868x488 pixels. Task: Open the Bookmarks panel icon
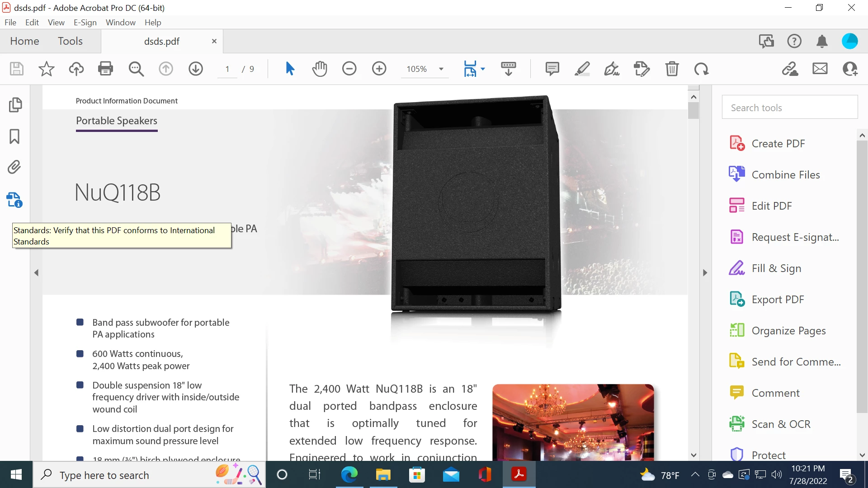(x=14, y=136)
